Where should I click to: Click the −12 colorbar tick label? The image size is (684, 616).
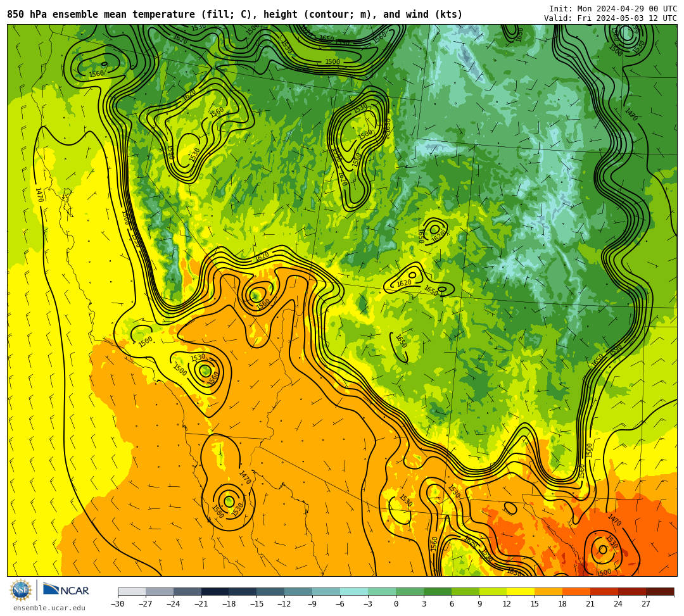click(x=285, y=604)
